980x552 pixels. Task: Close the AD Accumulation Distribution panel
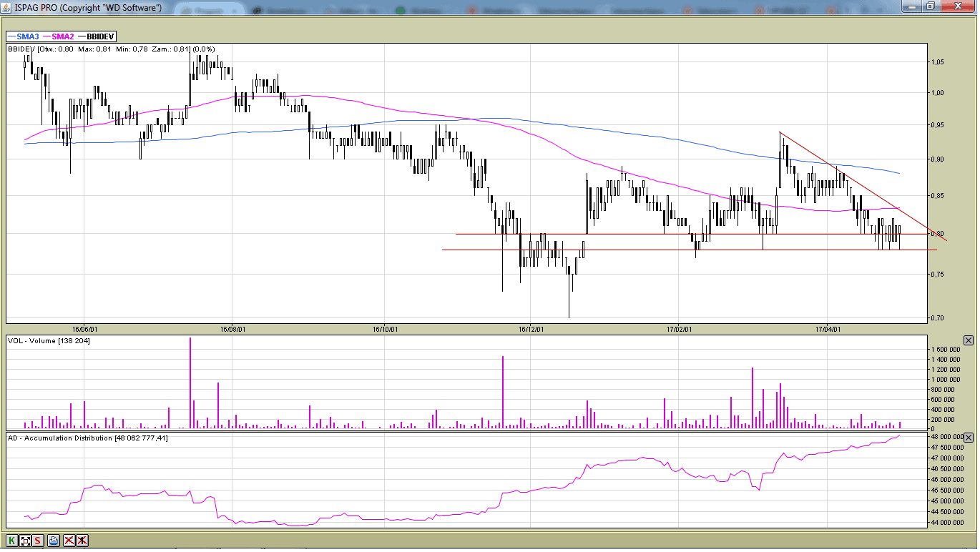click(969, 438)
